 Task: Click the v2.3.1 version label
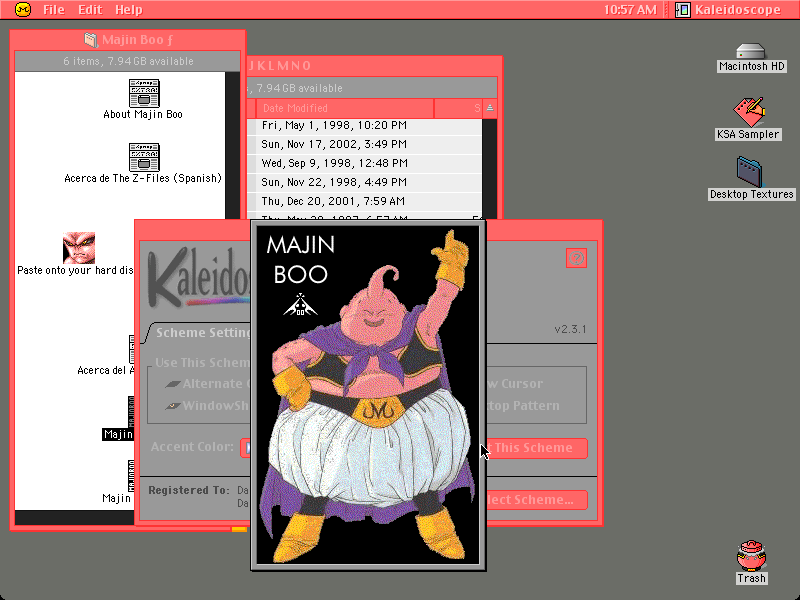coord(570,329)
